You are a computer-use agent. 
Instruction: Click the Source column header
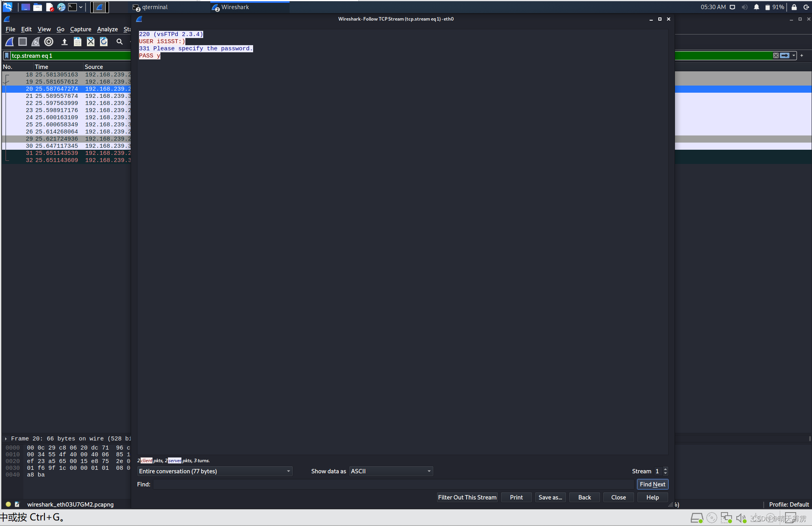107,67
